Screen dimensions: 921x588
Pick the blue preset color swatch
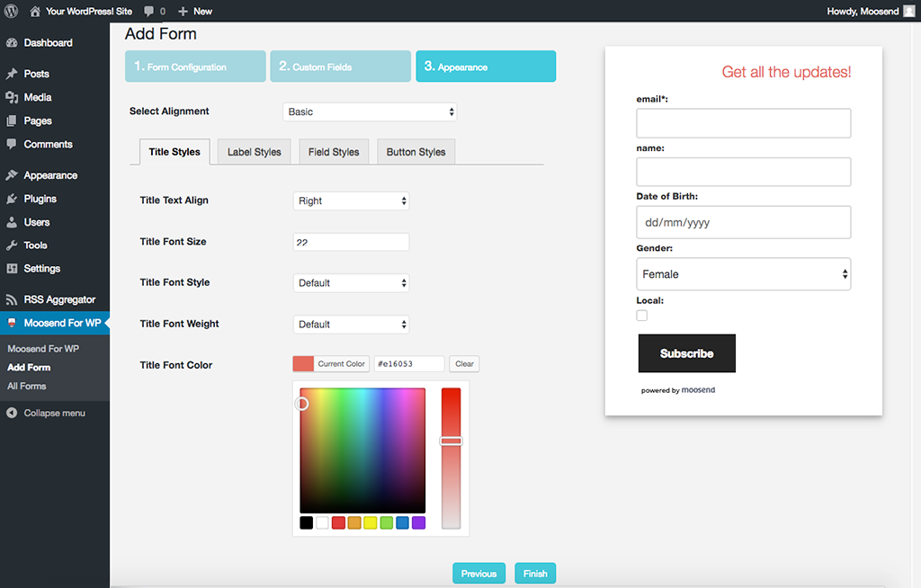click(x=402, y=522)
